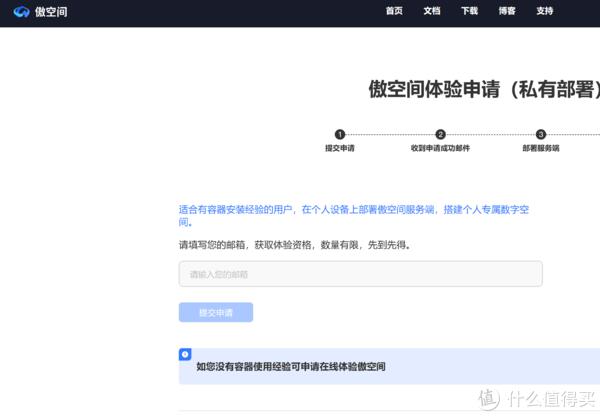Click the blue info icon on notice banner
The height and width of the screenshot is (416, 600).
pyautogui.click(x=185, y=354)
